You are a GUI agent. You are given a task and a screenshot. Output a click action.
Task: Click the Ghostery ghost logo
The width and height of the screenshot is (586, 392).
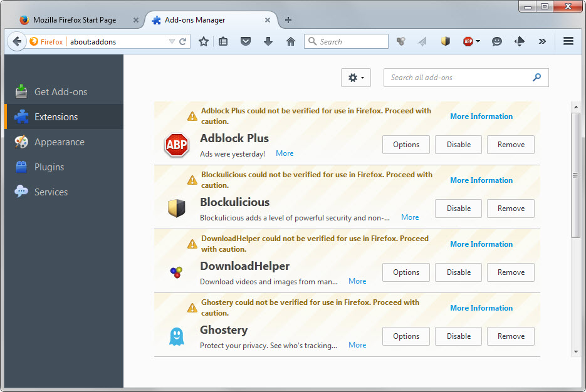tap(176, 336)
